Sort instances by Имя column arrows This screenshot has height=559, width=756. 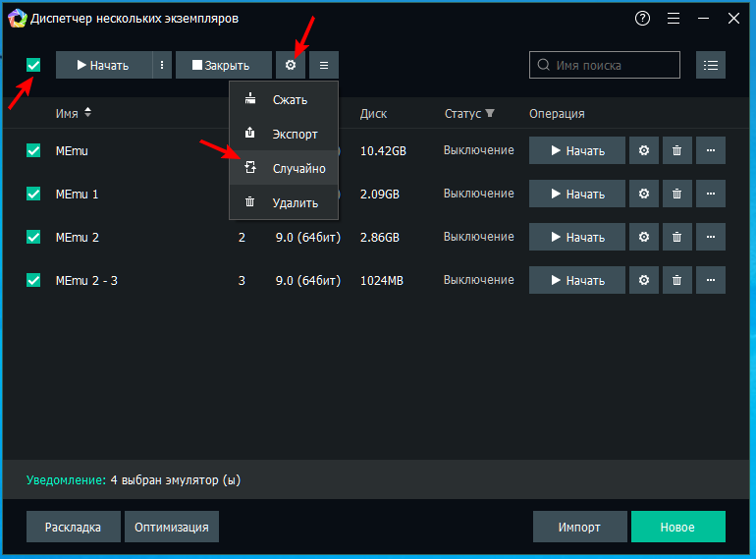(x=87, y=112)
